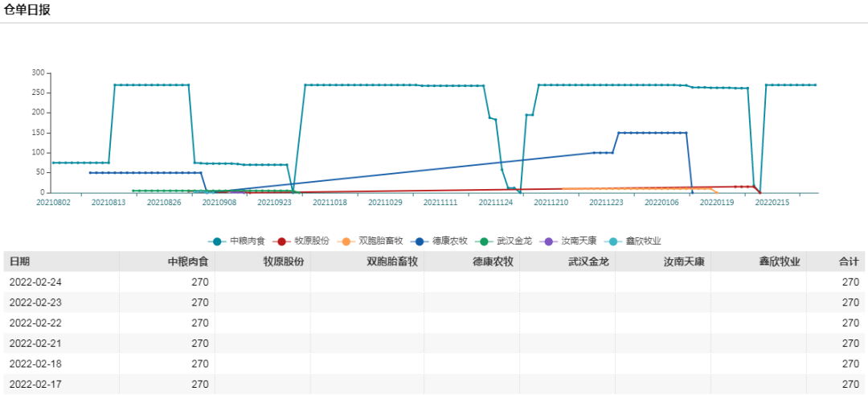Select the 牧原股份 table column header
This screenshot has height=395, width=868.
[x=284, y=261]
